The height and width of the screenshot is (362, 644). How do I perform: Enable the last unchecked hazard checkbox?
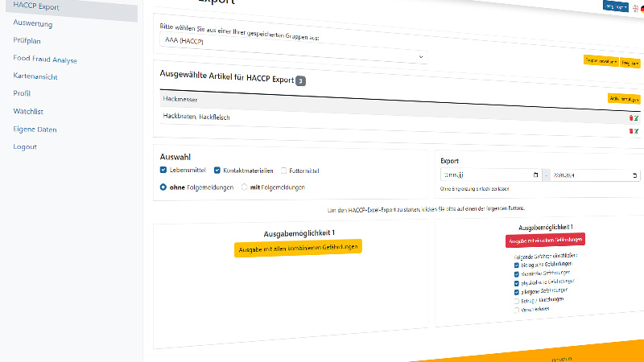517,311
